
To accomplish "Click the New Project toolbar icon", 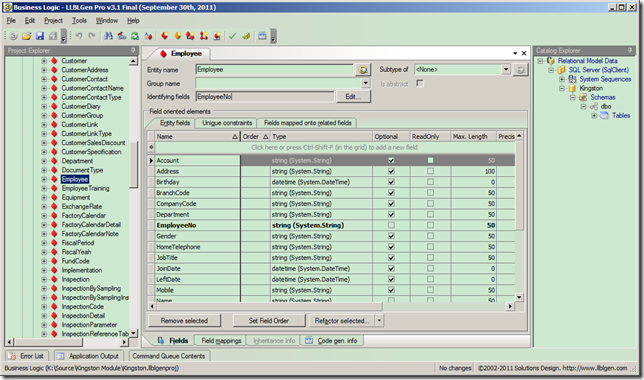I will pos(14,36).
